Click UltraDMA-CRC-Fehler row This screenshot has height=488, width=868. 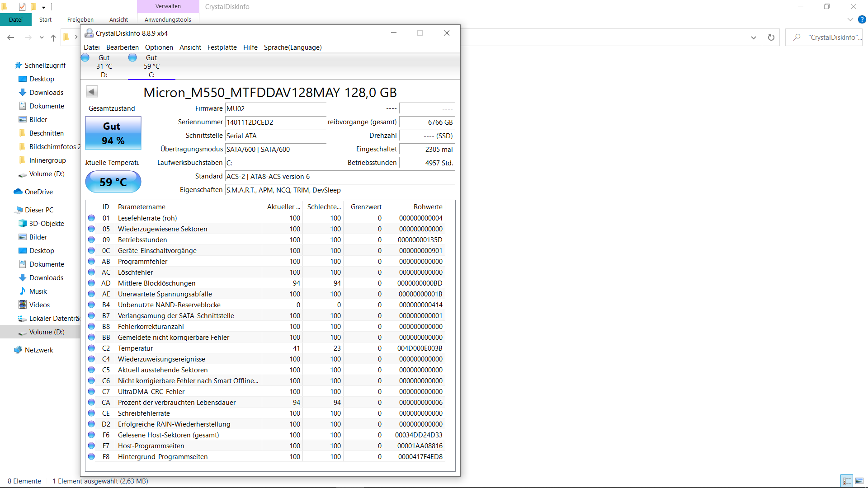point(265,391)
